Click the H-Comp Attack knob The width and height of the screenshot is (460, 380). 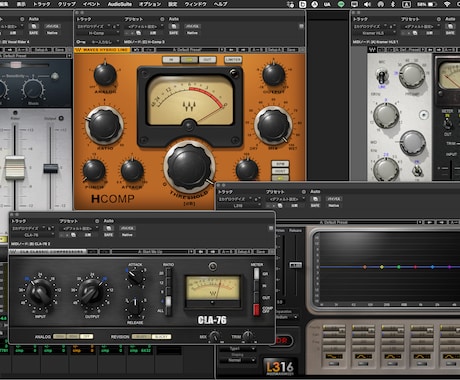[132, 171]
